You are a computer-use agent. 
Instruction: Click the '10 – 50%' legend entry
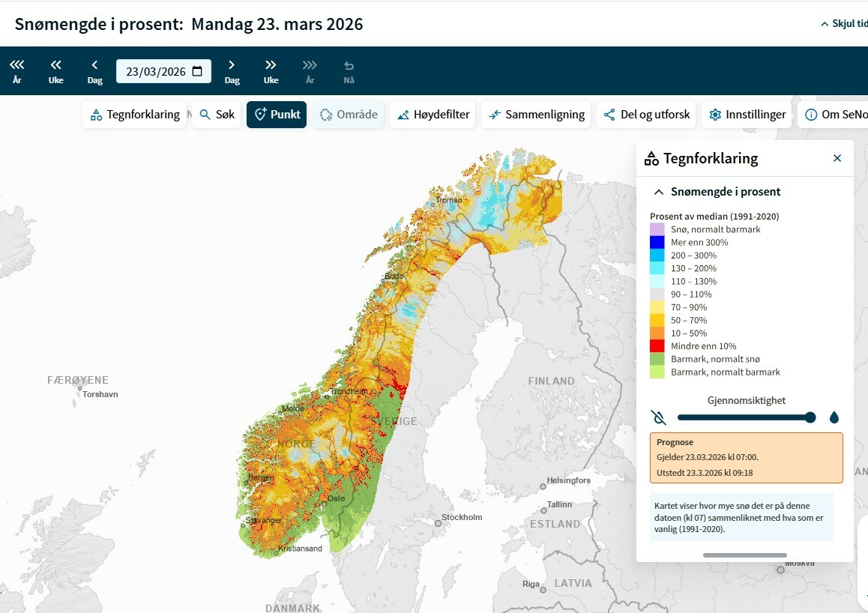(x=689, y=333)
